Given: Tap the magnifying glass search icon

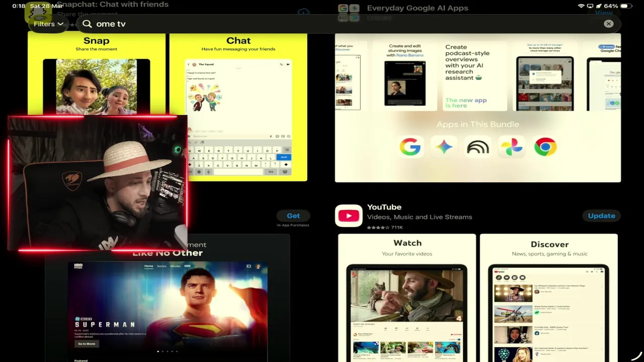Looking at the screenshot, I should (87, 24).
